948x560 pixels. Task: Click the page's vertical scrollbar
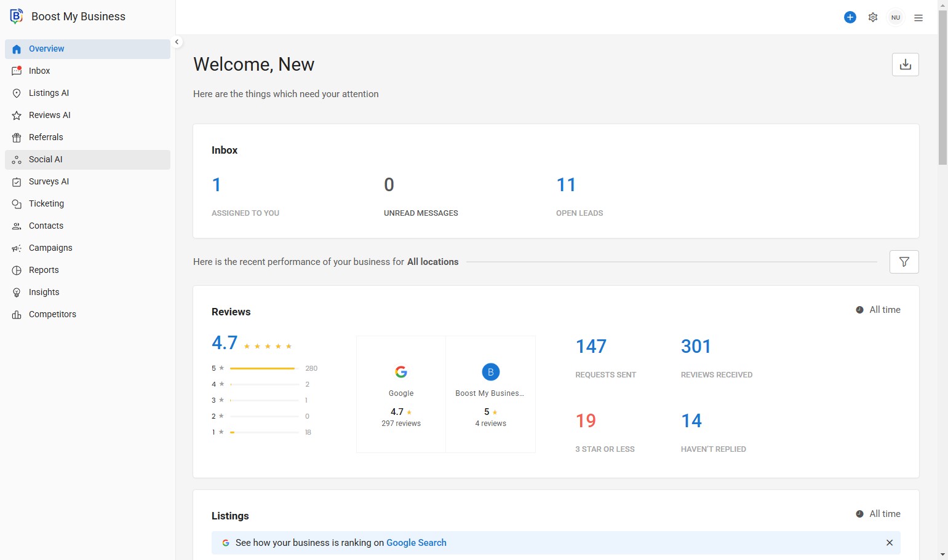942,86
